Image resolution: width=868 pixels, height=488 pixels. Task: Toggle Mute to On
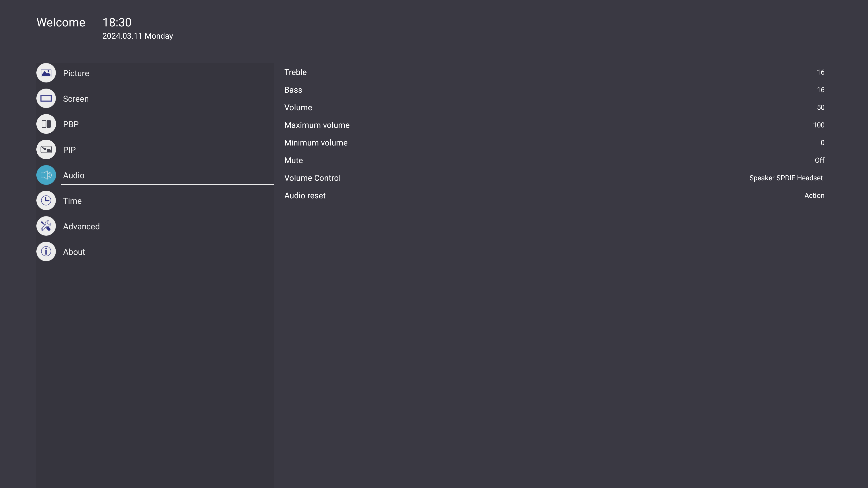point(820,160)
